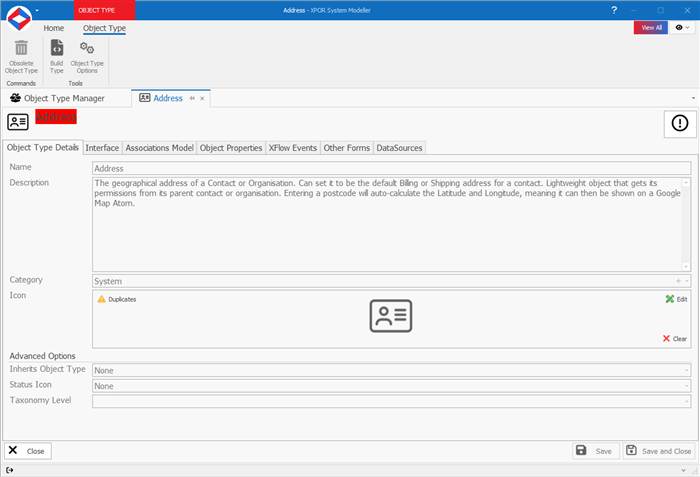Click the Close button at bottom left
Screen dimensions: 700x477
[28, 451]
